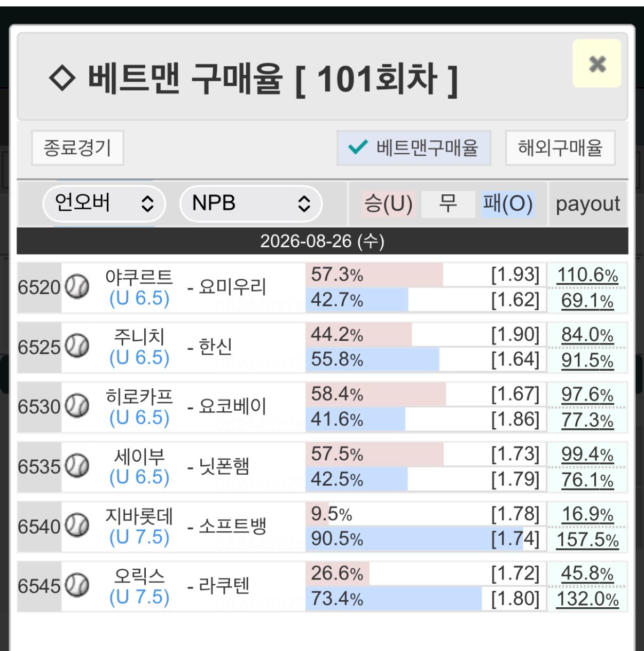644x651 pixels.
Task: Click baseball icon for match 6520
Action: click(77, 287)
